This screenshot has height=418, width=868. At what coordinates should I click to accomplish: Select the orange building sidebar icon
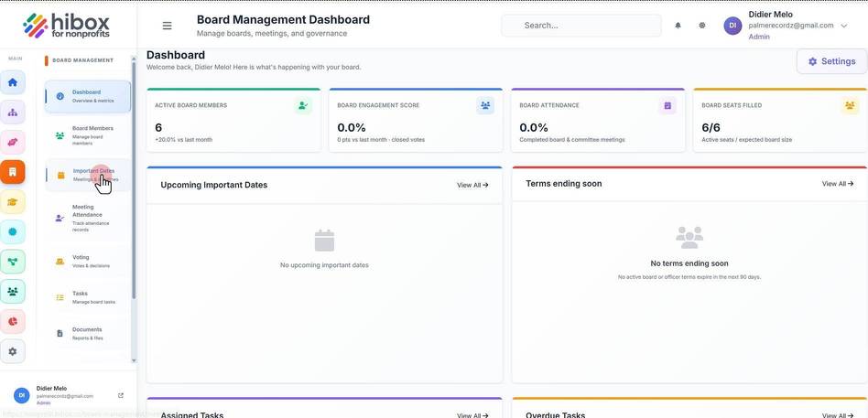coord(13,172)
